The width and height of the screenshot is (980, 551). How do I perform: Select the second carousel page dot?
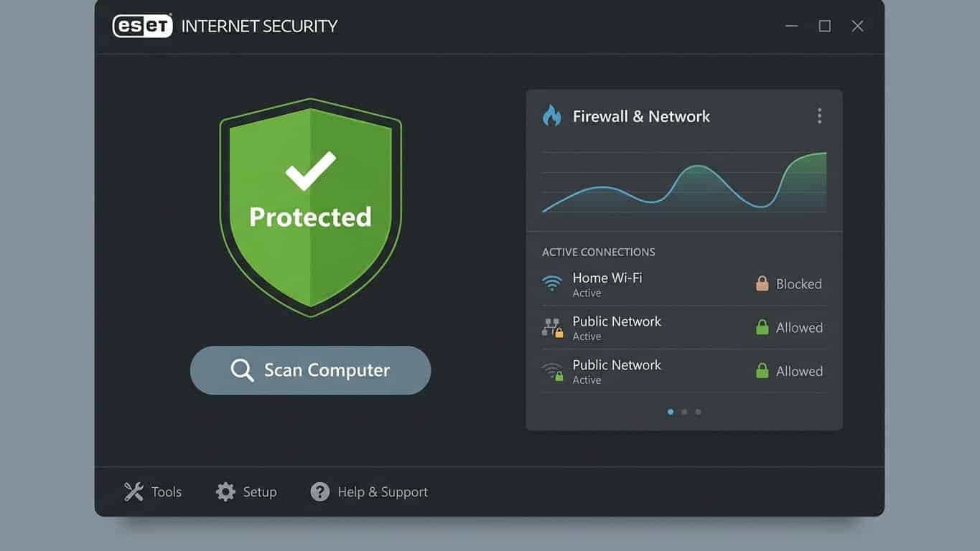pos(683,411)
